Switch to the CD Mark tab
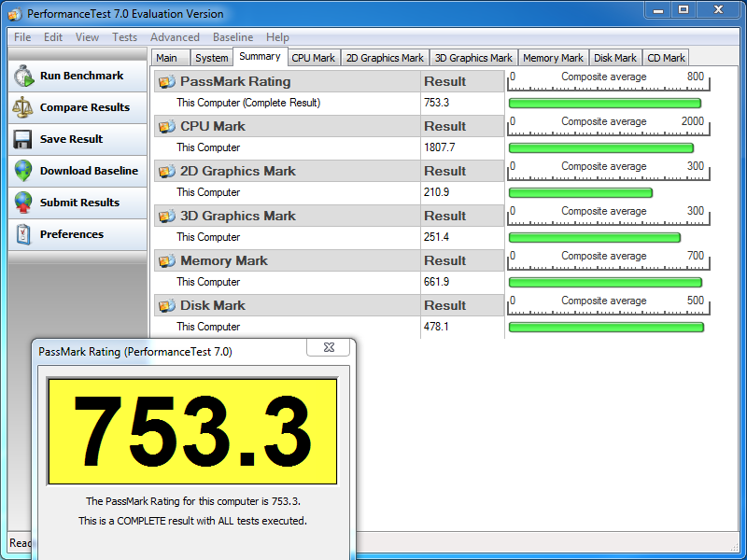Screen dimensions: 747x560 click(666, 58)
